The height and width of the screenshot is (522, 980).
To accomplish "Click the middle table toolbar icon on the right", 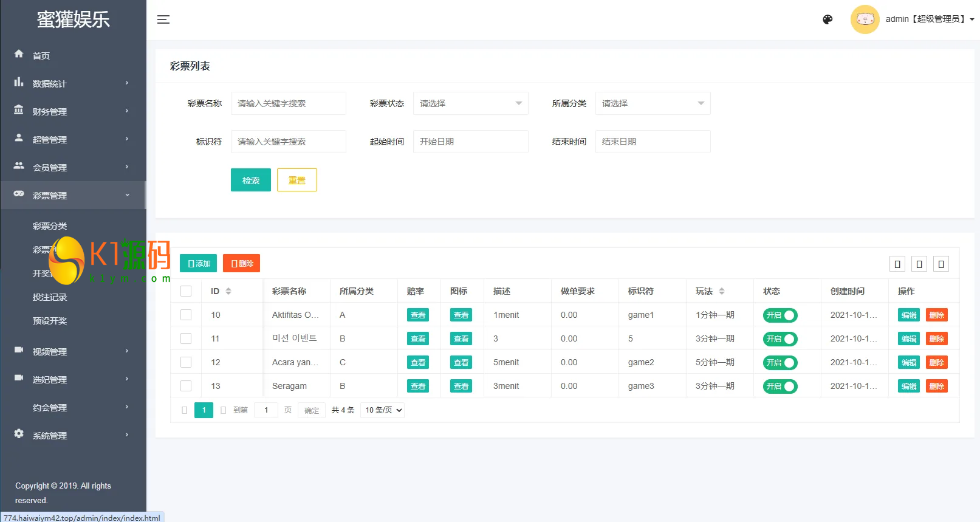I will [919, 264].
